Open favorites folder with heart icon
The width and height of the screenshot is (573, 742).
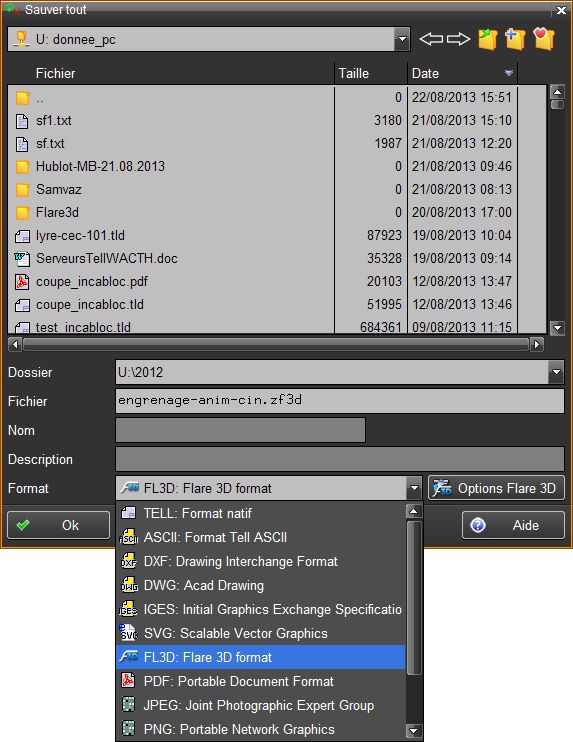544,39
